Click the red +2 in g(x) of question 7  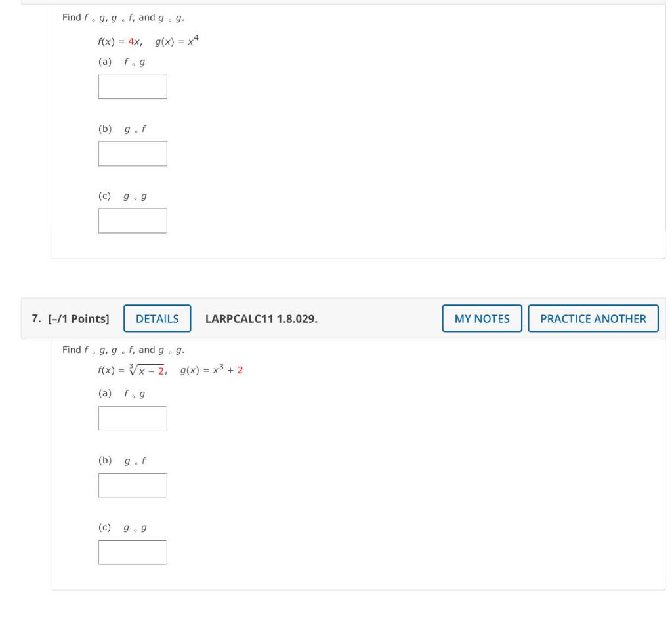[x=241, y=372]
